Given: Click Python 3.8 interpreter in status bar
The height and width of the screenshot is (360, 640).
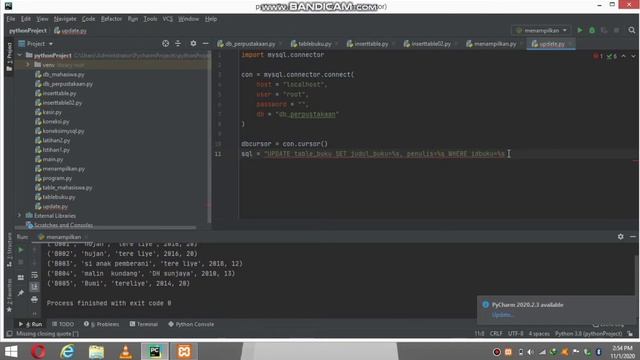Looking at the screenshot, I should [x=588, y=333].
